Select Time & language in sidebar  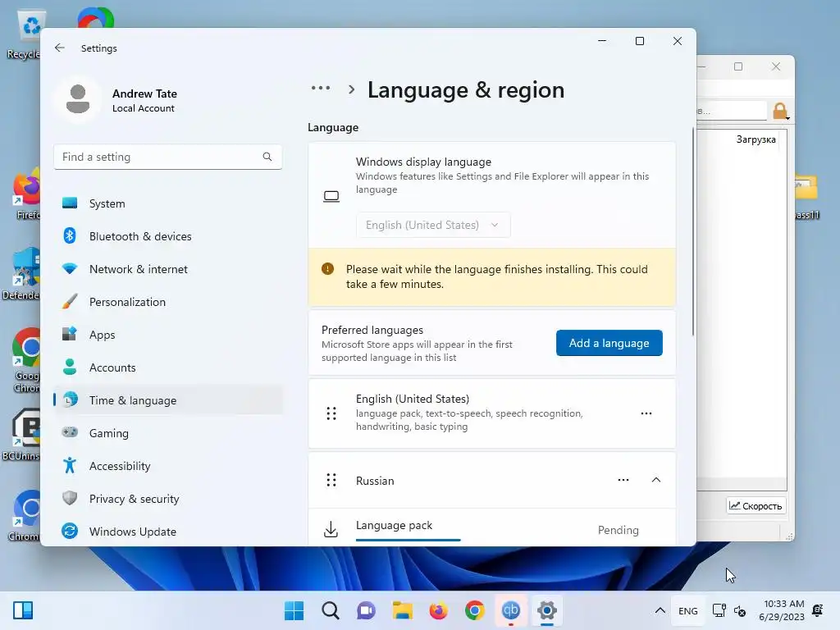point(167,400)
